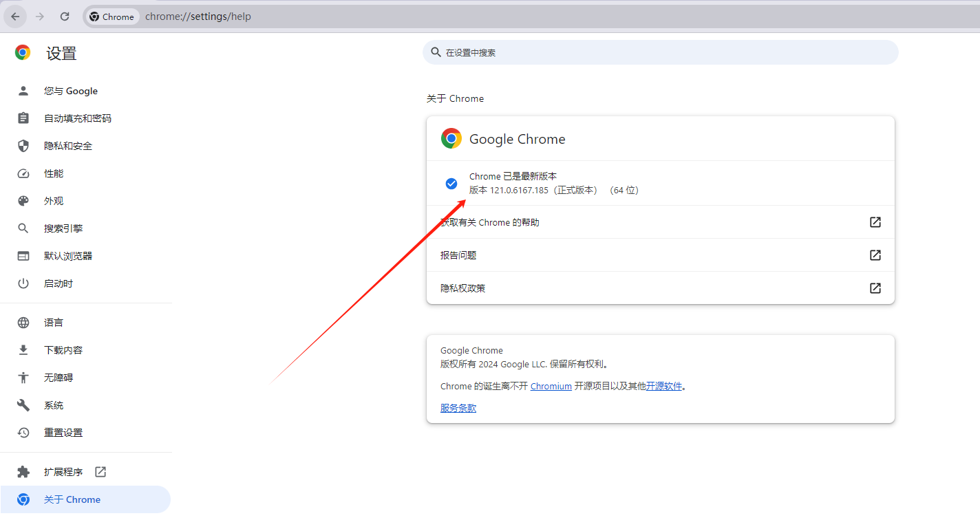The height and width of the screenshot is (529, 980).
Task: Click the 扩展程序 puzzle piece icon
Action: 23,472
